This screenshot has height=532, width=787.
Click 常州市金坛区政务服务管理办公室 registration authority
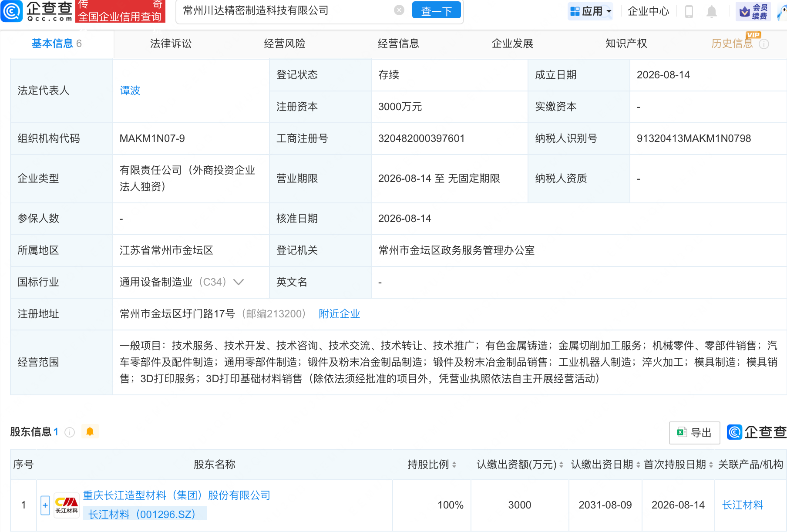tap(457, 250)
